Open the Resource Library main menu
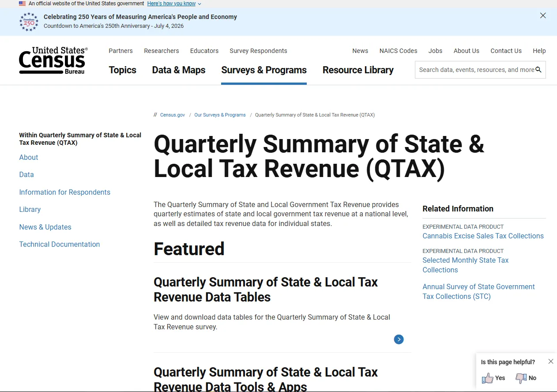The height and width of the screenshot is (392, 557). click(358, 70)
